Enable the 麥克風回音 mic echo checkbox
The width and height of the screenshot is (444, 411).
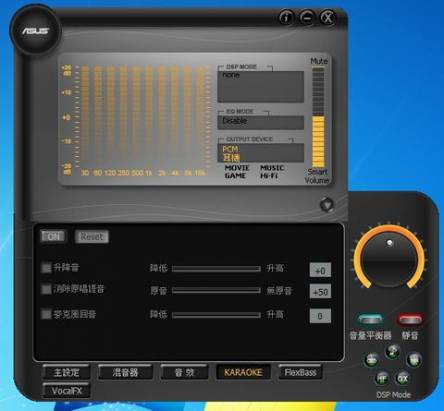click(x=46, y=314)
